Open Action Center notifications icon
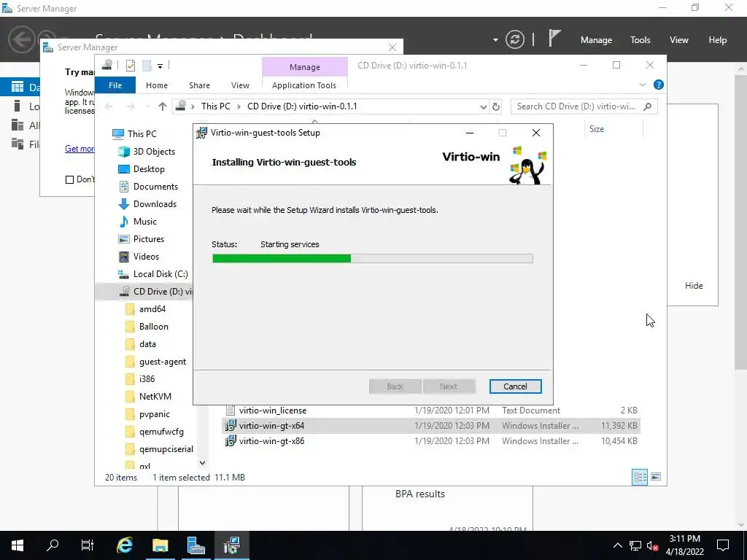Image resolution: width=747 pixels, height=560 pixels. coord(723,545)
